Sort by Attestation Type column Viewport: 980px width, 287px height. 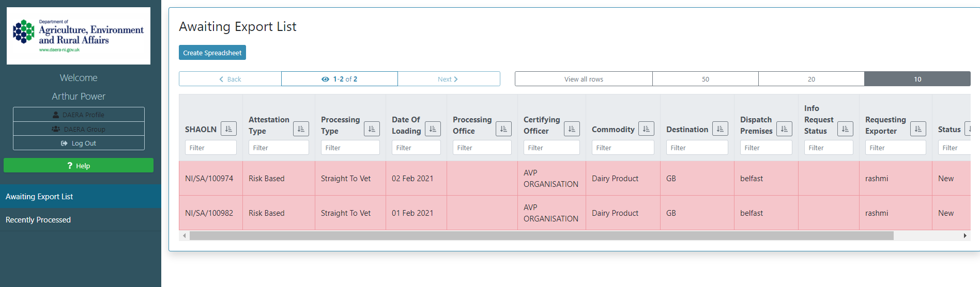click(301, 129)
